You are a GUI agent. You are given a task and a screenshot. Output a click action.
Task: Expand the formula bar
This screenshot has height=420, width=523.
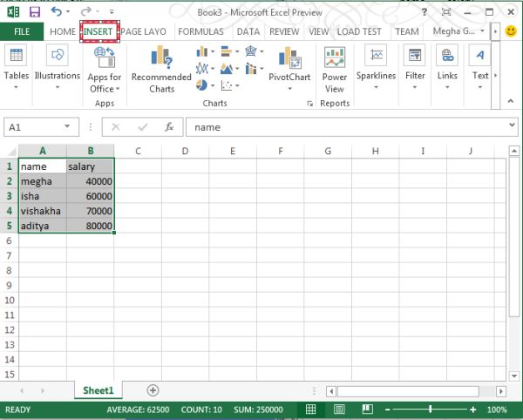512,125
